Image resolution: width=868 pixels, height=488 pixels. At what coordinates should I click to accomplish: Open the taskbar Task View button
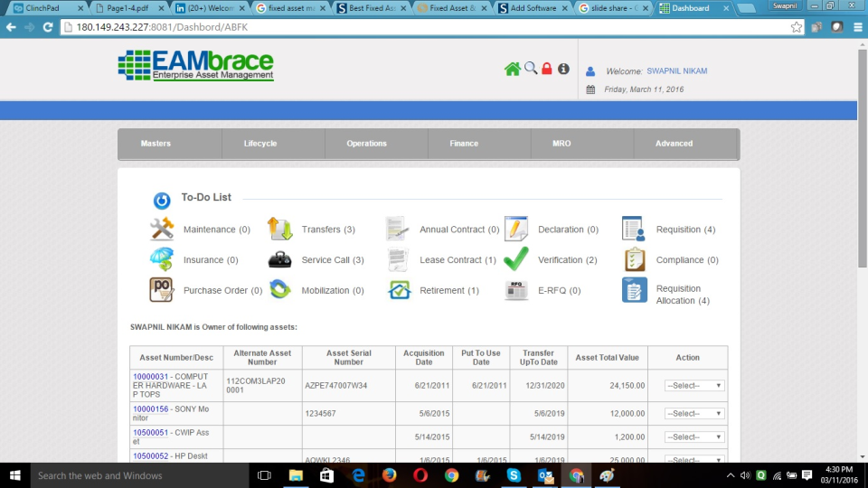pos(265,475)
